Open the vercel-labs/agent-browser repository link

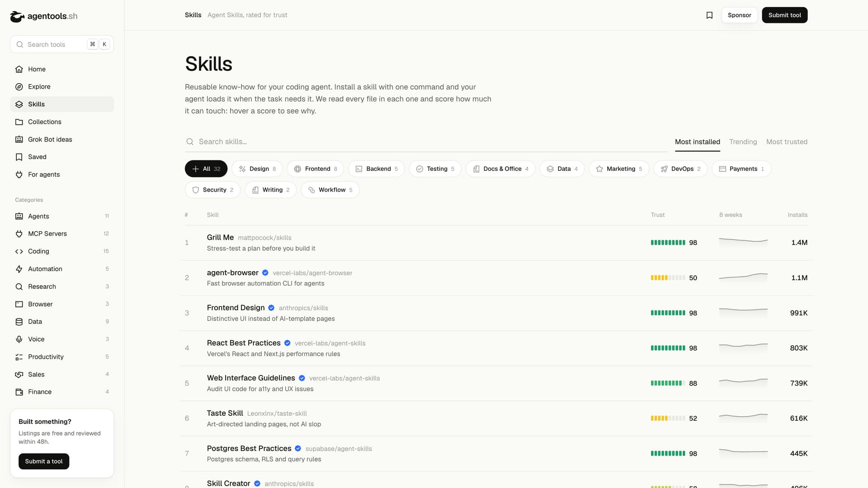[312, 273]
